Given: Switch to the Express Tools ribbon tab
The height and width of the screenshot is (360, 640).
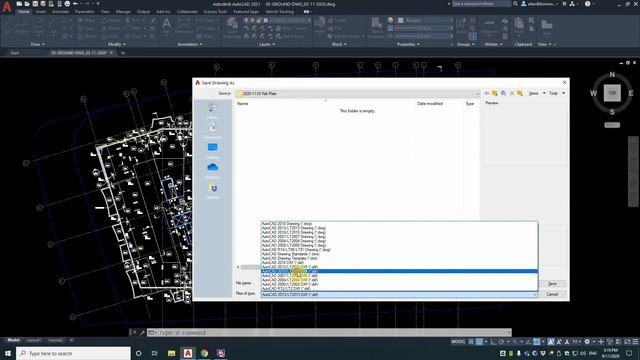Looking at the screenshot, I should [216, 12].
